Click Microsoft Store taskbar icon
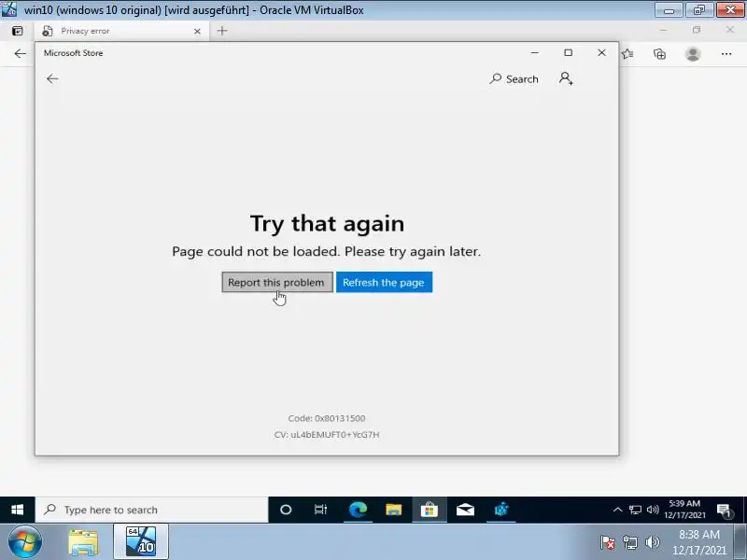747x560 pixels. point(430,510)
